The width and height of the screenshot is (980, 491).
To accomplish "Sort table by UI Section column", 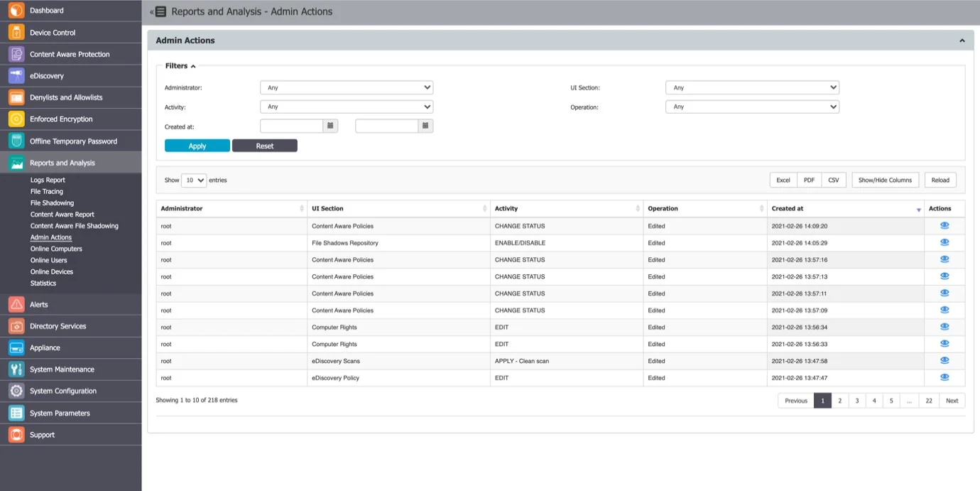I will pos(398,208).
